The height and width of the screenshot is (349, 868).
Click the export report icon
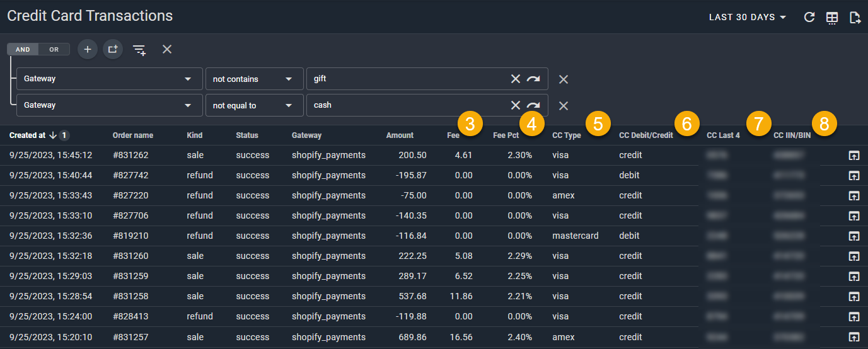855,18
